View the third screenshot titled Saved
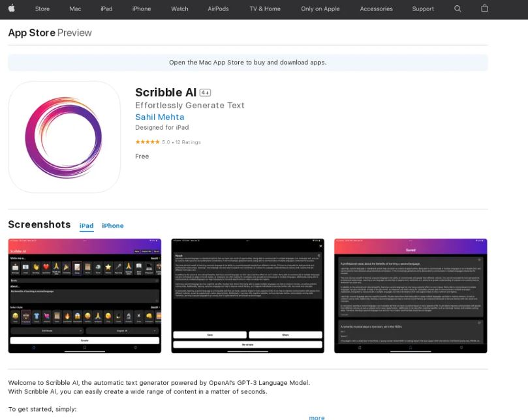This screenshot has height=420, width=528. [411, 296]
